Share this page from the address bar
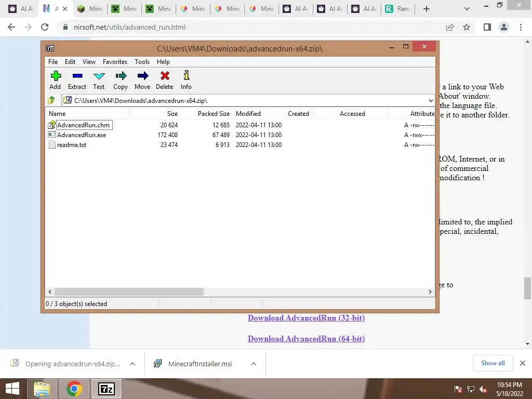 450,27
